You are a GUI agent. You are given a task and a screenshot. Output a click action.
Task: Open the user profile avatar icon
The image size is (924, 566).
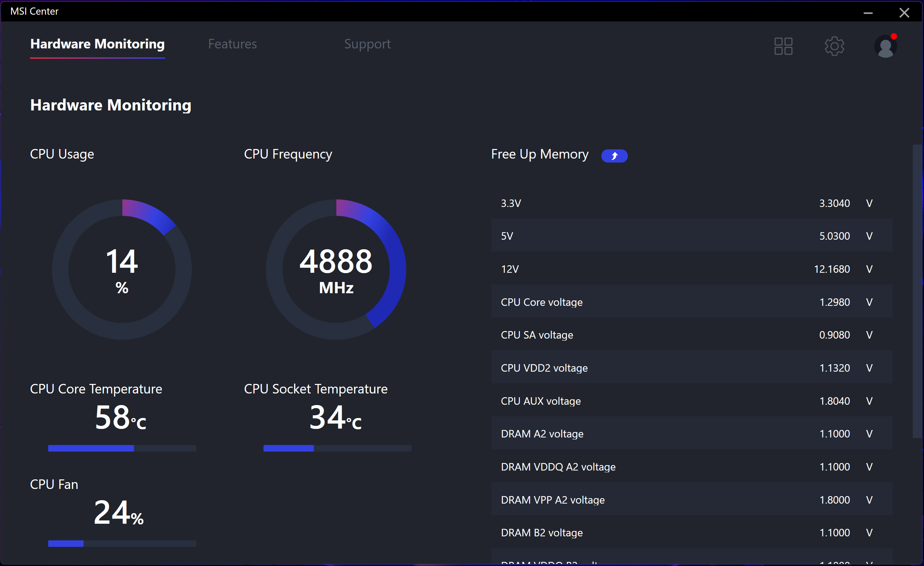885,46
